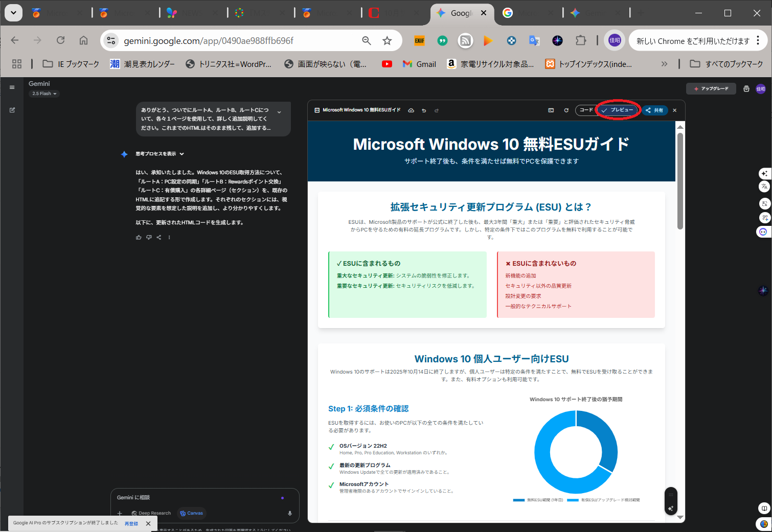Viewport: 772px width, 532px height.
Task: Bookmark this page with the star icon
Action: pyautogui.click(x=387, y=40)
